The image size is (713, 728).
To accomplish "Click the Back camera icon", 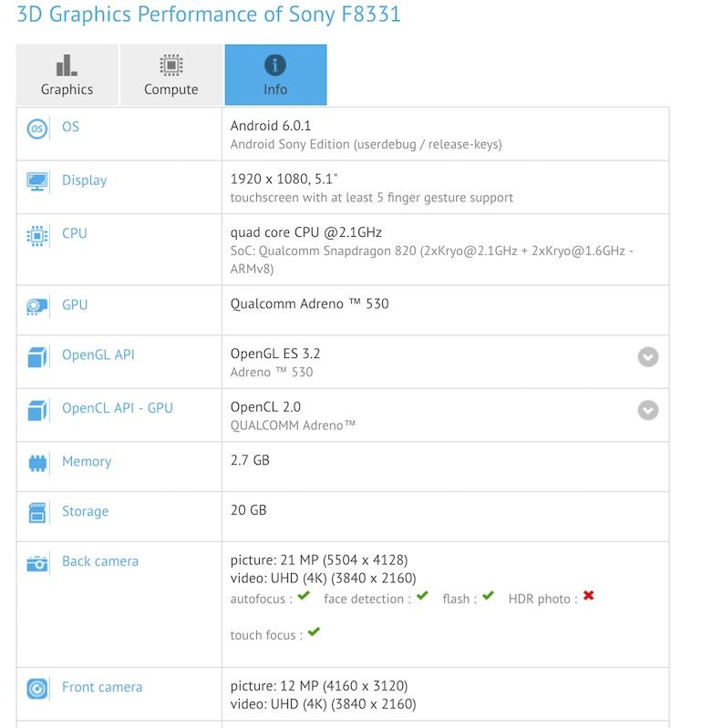I will click(37, 563).
